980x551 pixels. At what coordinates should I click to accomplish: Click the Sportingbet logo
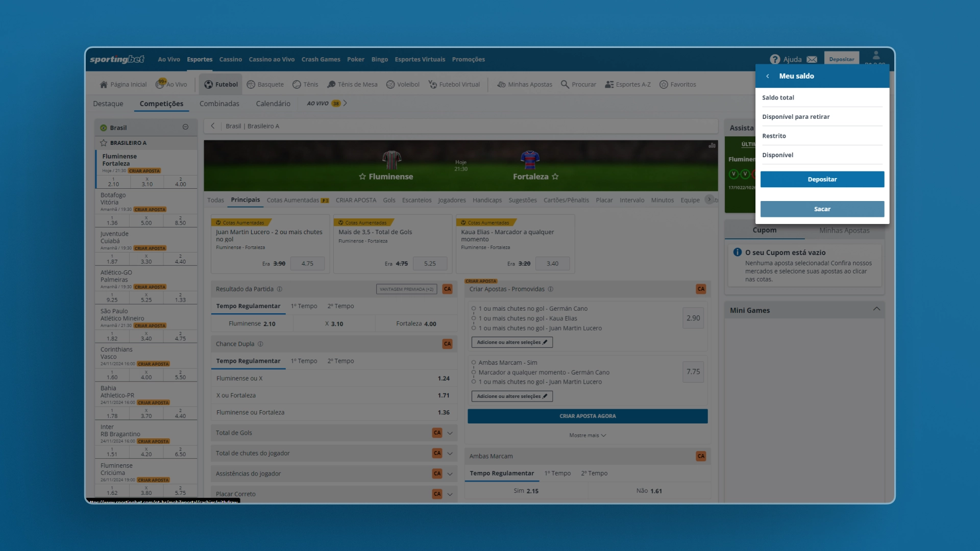click(117, 59)
